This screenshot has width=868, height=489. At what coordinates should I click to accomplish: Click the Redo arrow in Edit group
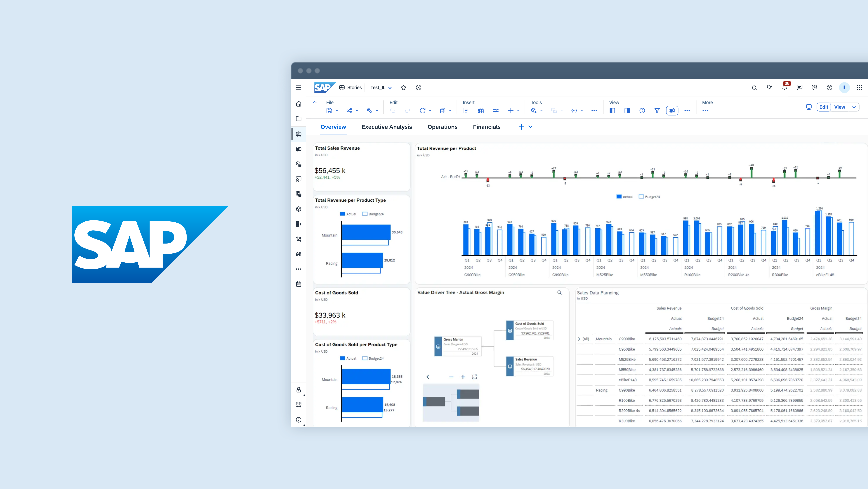tap(407, 111)
